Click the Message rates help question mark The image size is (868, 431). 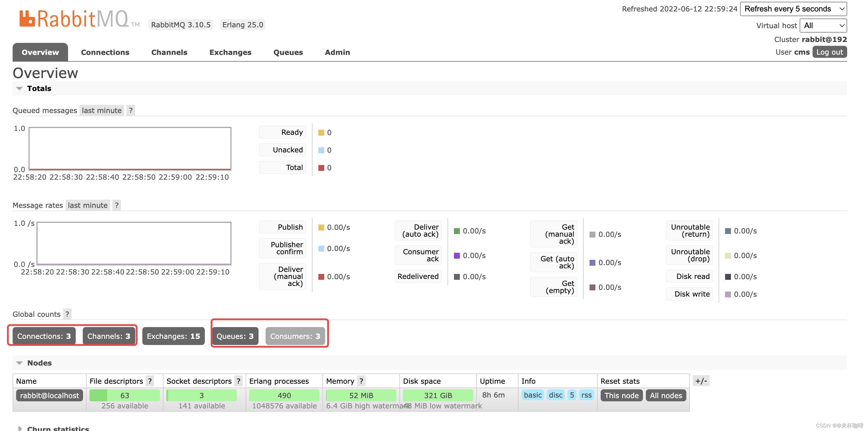116,205
